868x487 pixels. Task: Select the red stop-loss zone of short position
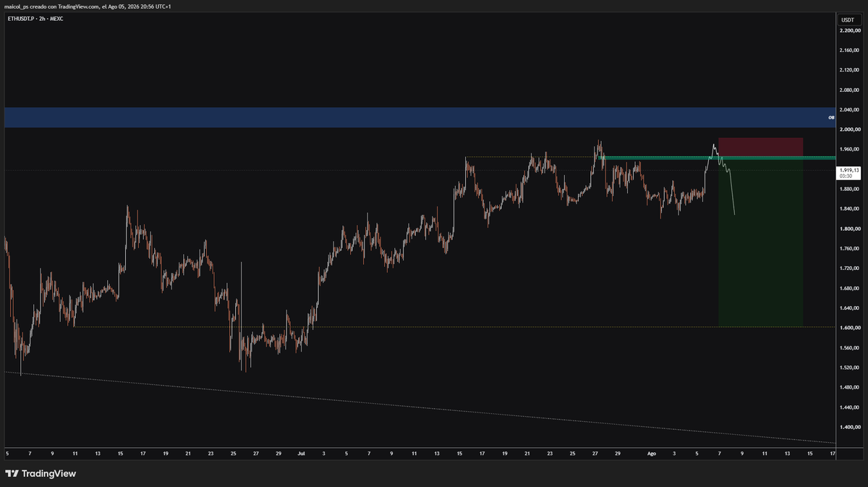click(x=760, y=148)
